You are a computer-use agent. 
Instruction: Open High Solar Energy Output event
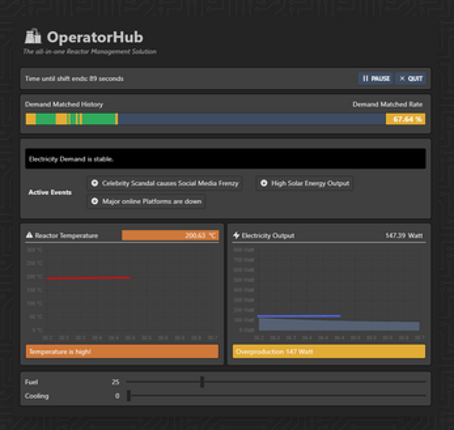305,183
